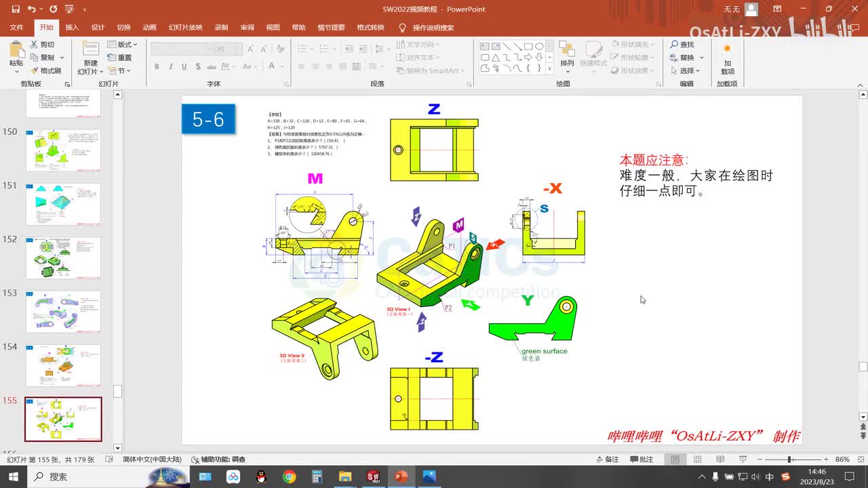Click the 86% zoom level
This screenshot has height=488, width=868.
[x=842, y=460]
